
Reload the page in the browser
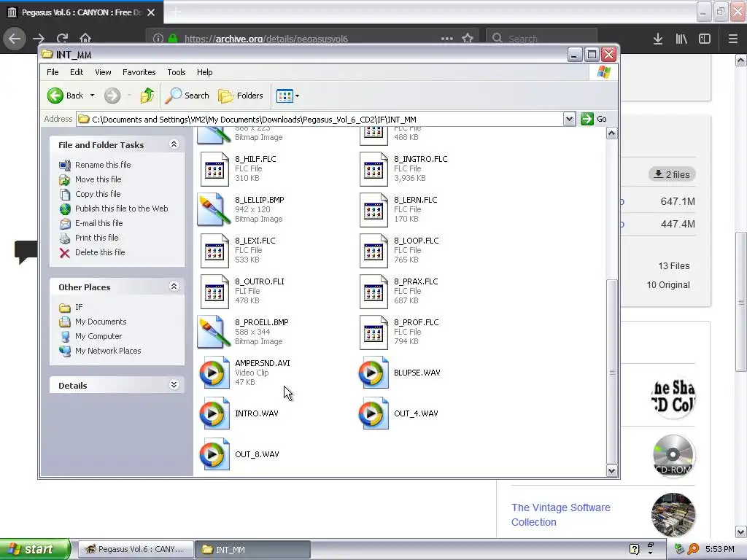63,39
